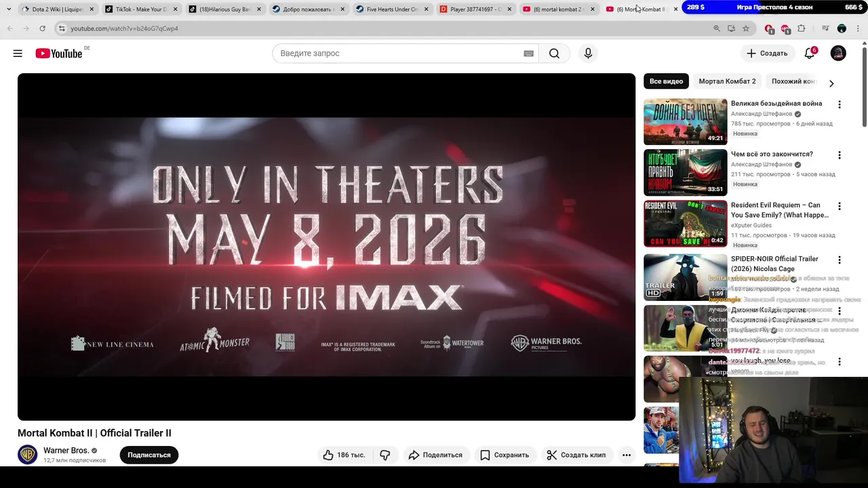Click 'Создать' create button

tap(767, 54)
